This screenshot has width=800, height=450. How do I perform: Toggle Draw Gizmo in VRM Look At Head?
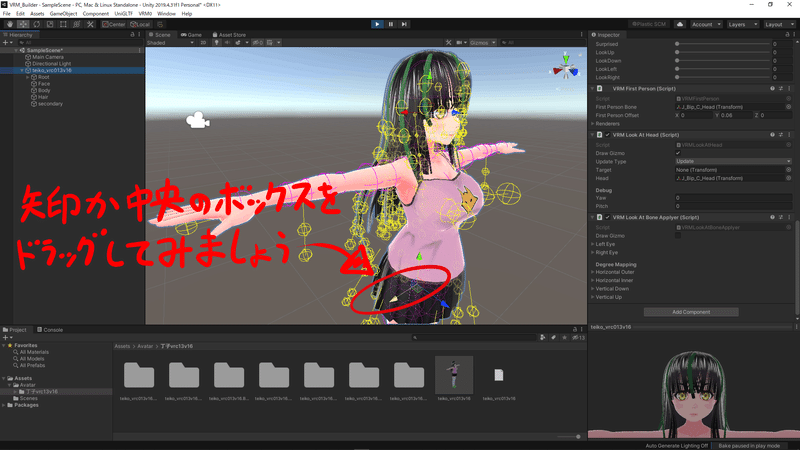click(678, 153)
